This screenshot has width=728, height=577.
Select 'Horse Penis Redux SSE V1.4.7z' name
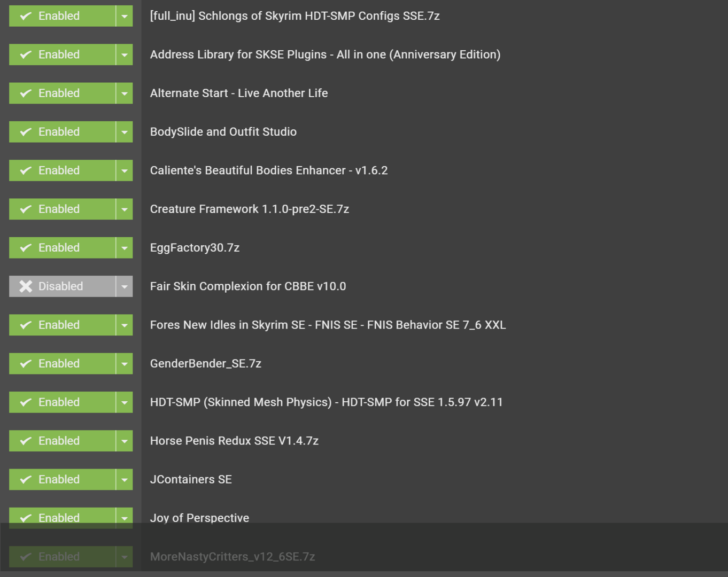[x=234, y=441]
